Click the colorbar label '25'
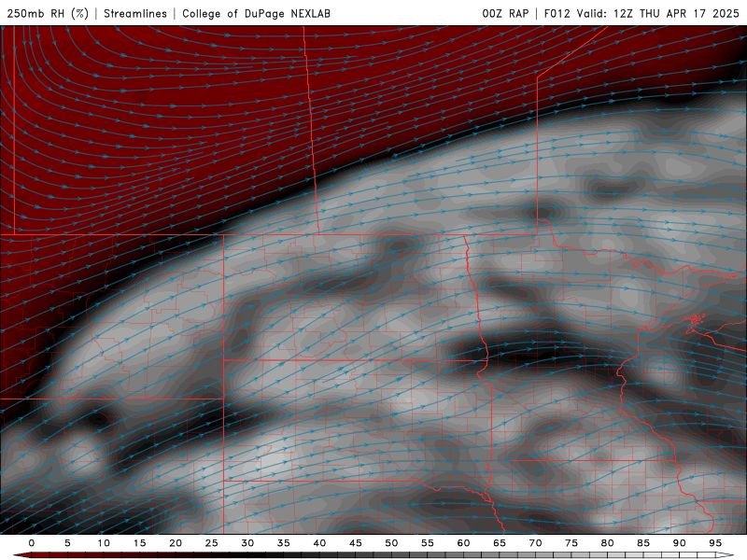Viewport: 747px width, 560px height. (212, 543)
